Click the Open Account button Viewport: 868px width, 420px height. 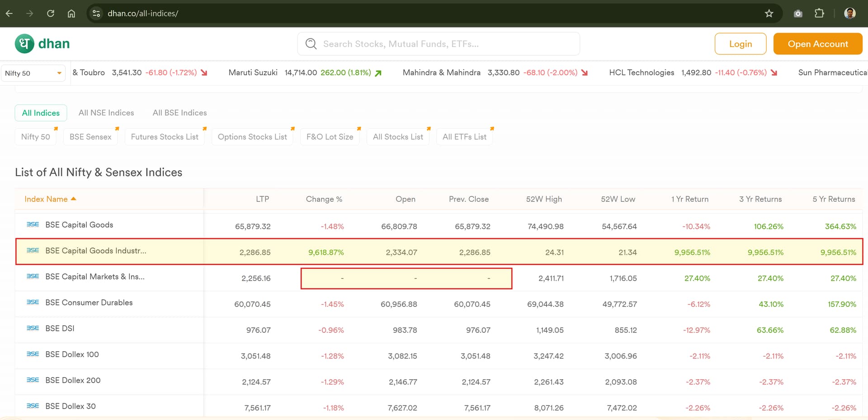pyautogui.click(x=817, y=44)
